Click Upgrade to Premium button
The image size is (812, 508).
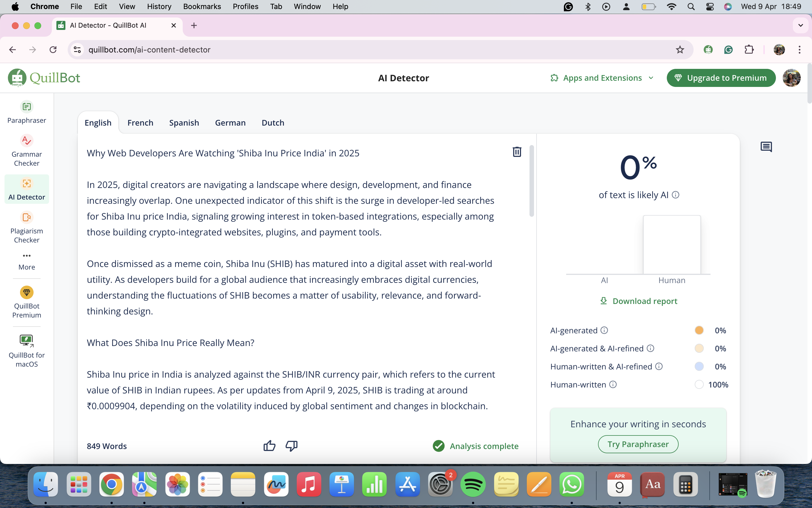tap(721, 78)
